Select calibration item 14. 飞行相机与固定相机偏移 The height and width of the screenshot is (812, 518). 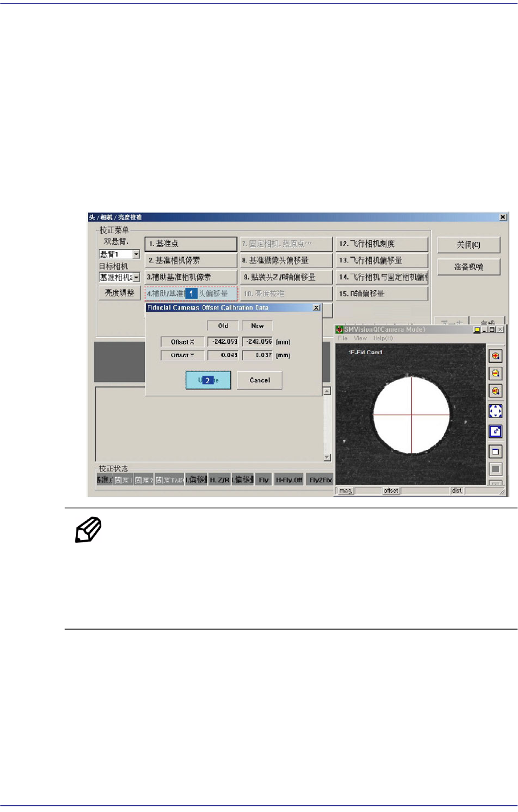point(382,277)
